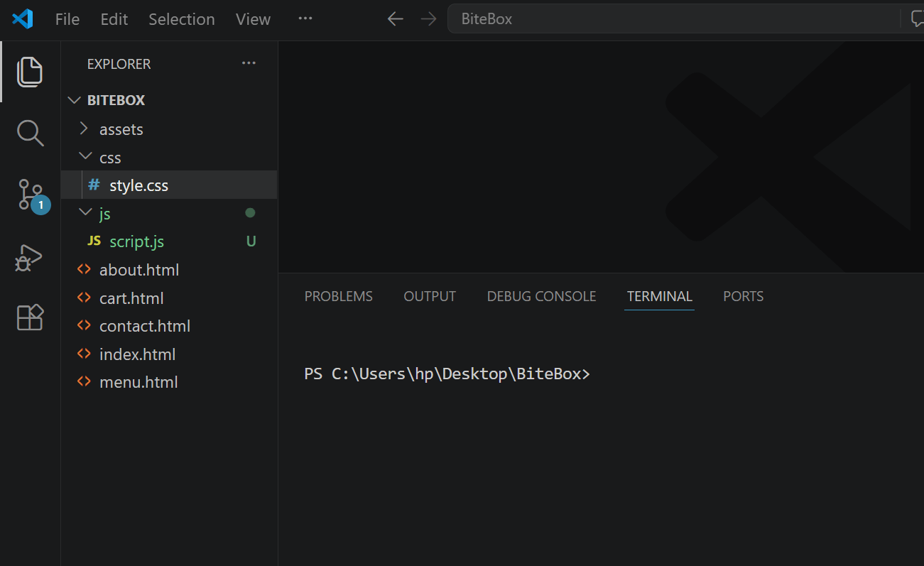
Task: Open the Extensions view
Action: click(x=30, y=317)
